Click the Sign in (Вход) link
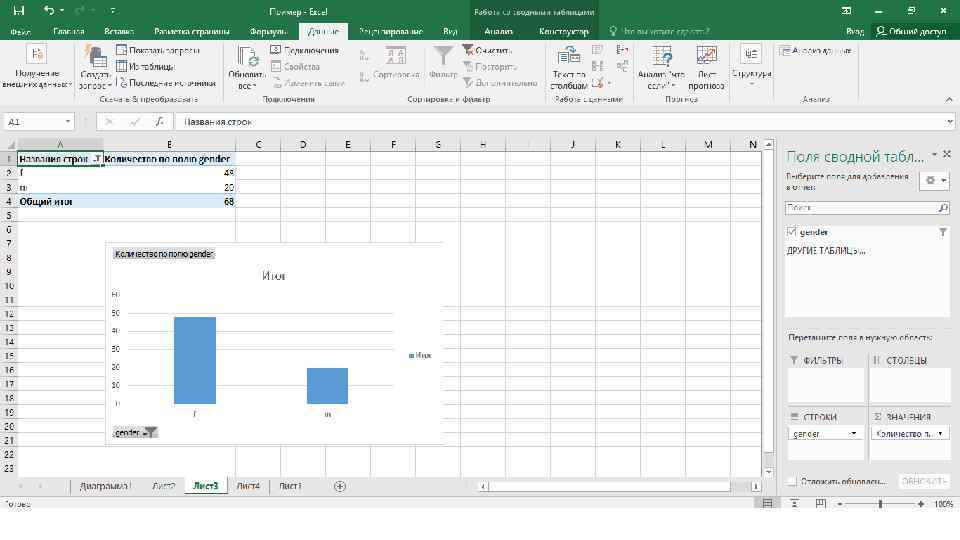The image size is (960, 540). (x=855, y=31)
